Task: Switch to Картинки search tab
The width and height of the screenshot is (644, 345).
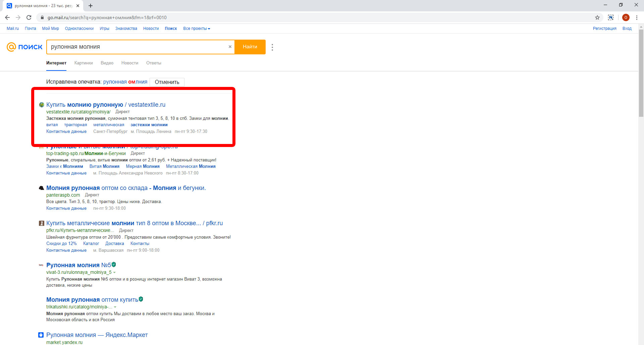Action: [x=84, y=63]
